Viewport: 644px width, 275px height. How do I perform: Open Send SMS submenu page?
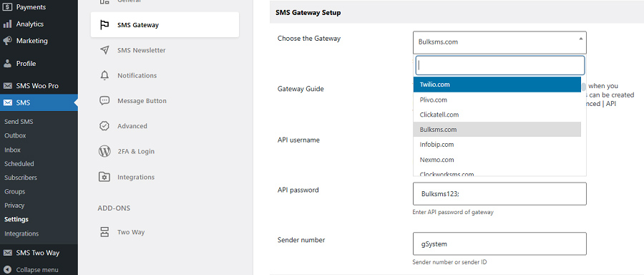pos(19,122)
